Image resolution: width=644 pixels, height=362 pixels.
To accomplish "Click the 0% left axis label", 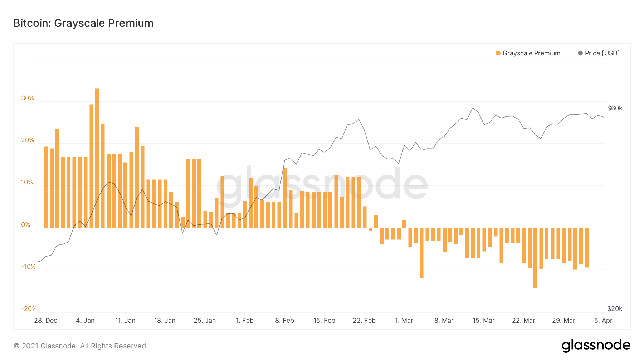I will [x=26, y=225].
